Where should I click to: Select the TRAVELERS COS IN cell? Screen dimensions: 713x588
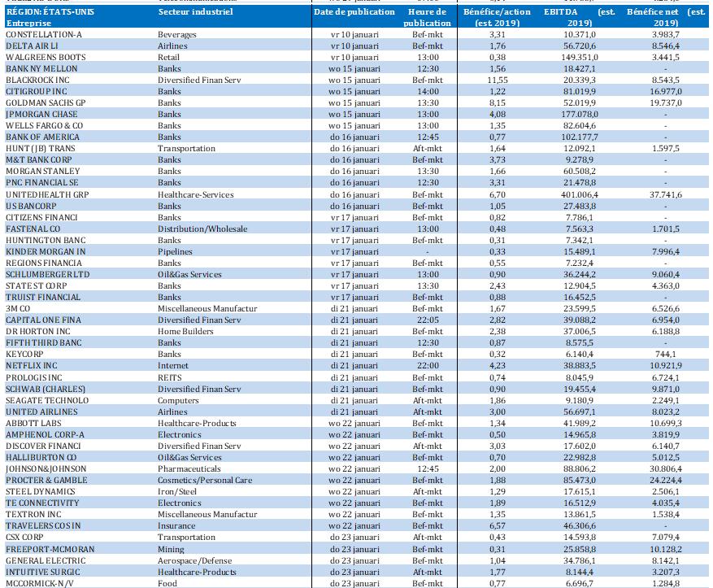tap(43, 525)
